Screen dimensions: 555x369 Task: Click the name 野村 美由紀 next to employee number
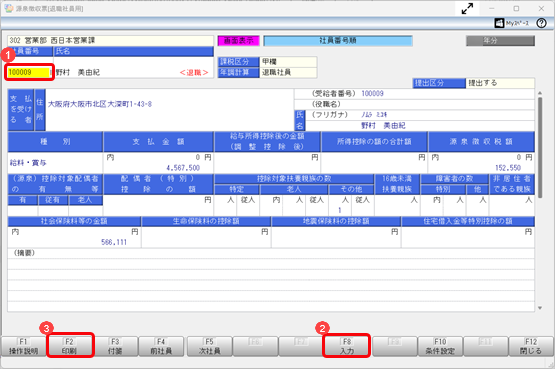(78, 73)
